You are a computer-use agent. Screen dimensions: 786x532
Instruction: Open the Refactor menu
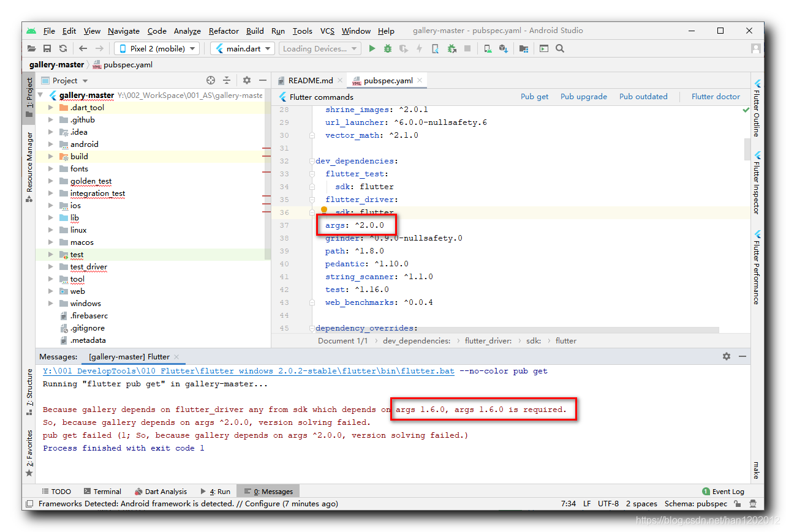(x=223, y=31)
